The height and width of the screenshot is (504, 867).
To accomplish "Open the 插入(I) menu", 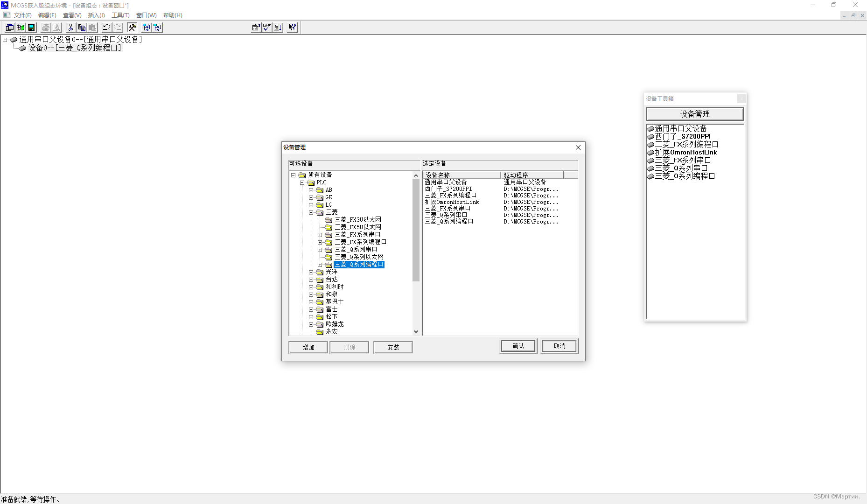I will pos(97,15).
